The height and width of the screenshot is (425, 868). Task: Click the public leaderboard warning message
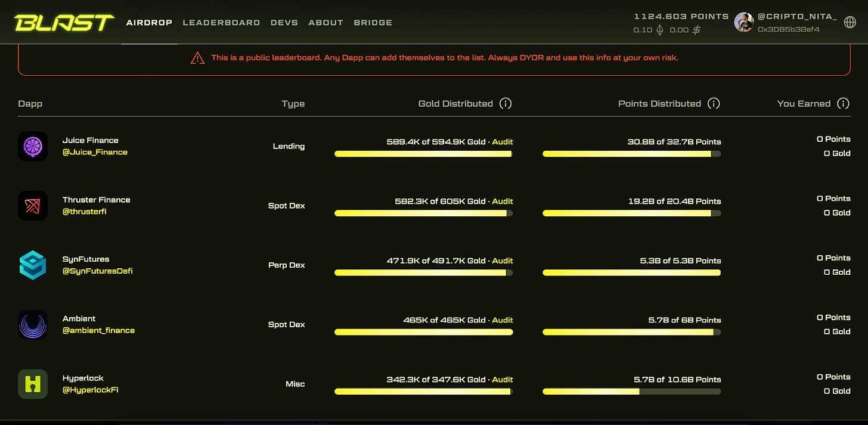pyautogui.click(x=444, y=58)
